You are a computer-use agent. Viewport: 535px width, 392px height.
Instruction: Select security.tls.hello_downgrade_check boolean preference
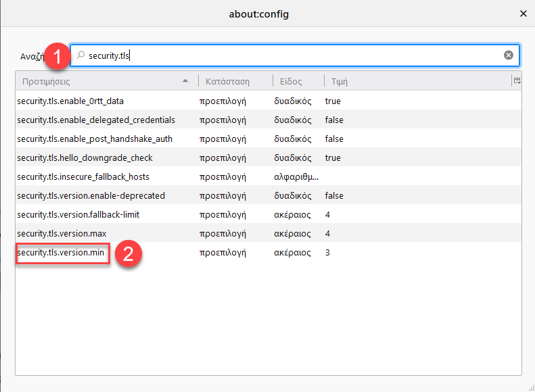85,158
